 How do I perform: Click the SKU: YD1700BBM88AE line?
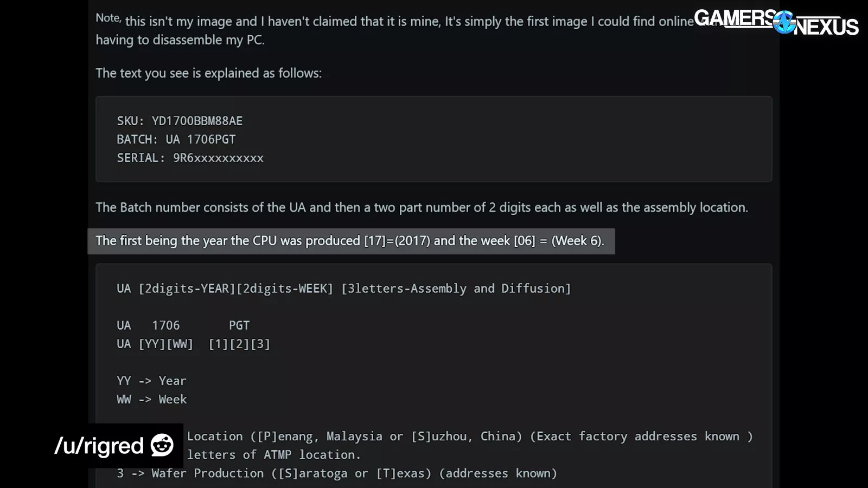click(x=180, y=121)
